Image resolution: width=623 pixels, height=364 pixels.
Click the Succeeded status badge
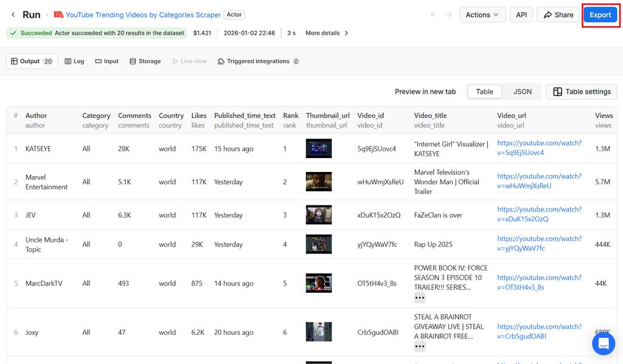point(97,33)
